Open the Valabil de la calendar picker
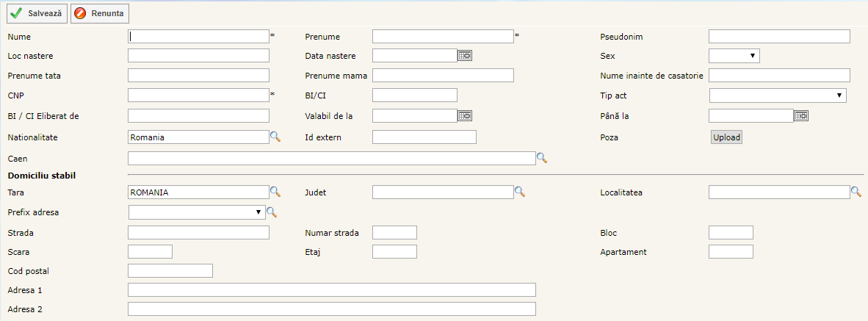Screen dimensions: 868x321 coord(465,116)
